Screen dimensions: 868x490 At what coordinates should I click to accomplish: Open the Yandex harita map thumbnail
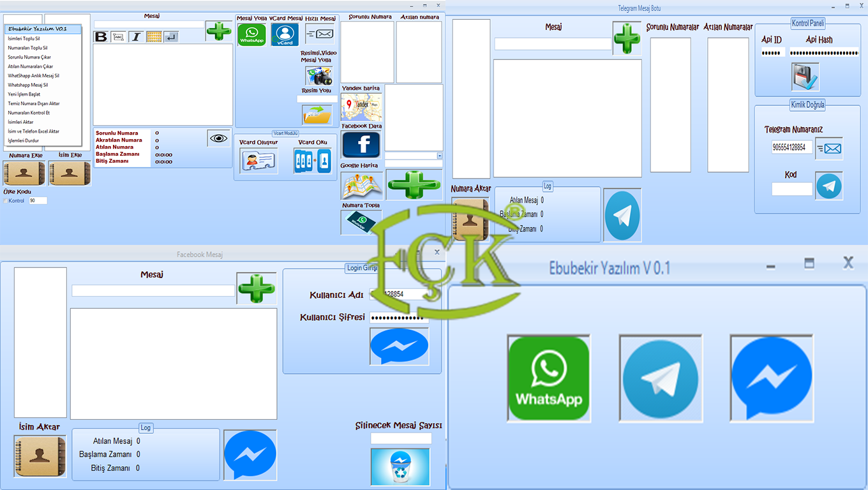pos(361,107)
